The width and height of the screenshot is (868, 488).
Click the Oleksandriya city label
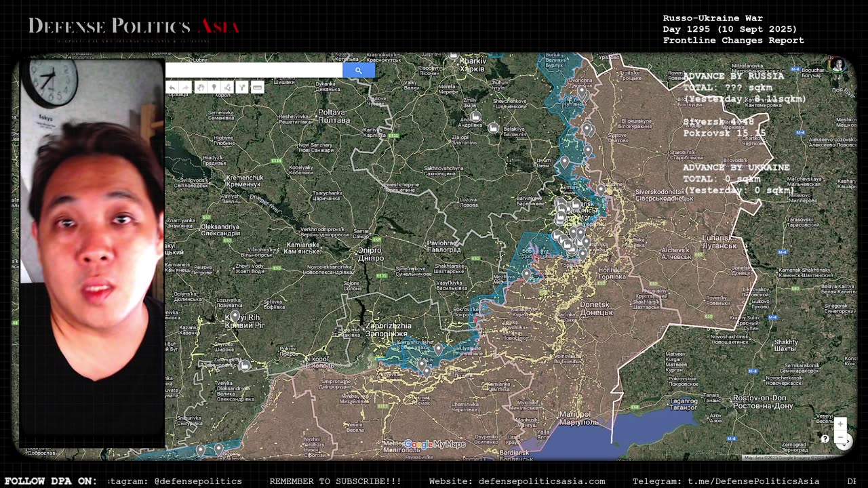pos(220,229)
